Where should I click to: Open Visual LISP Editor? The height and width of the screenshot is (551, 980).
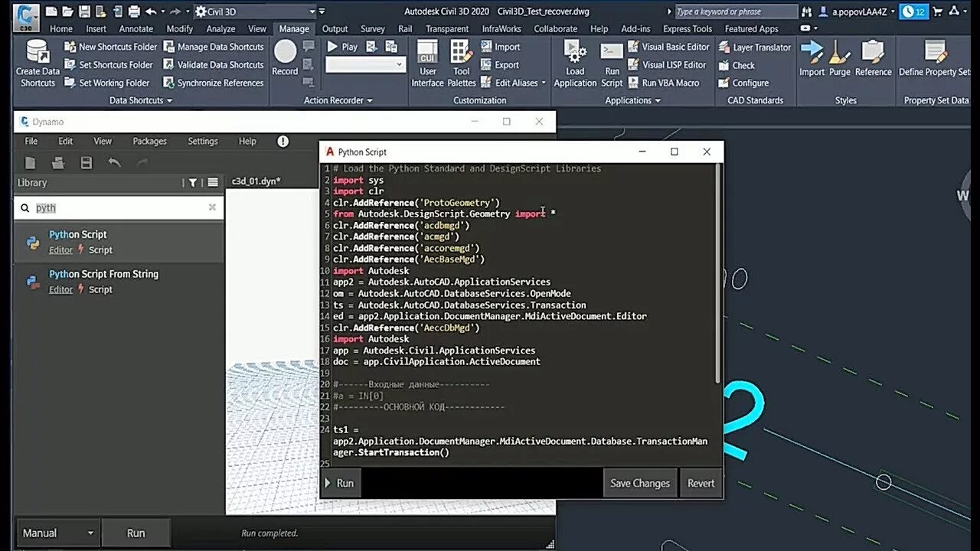667,65
